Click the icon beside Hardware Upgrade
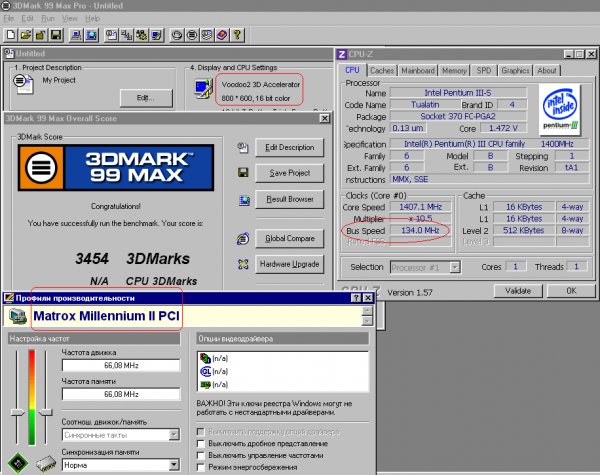Viewport: 600px width, 475px height. point(243,264)
